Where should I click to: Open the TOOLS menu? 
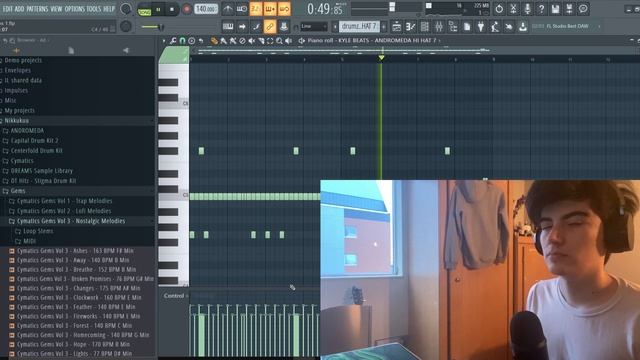[93, 9]
